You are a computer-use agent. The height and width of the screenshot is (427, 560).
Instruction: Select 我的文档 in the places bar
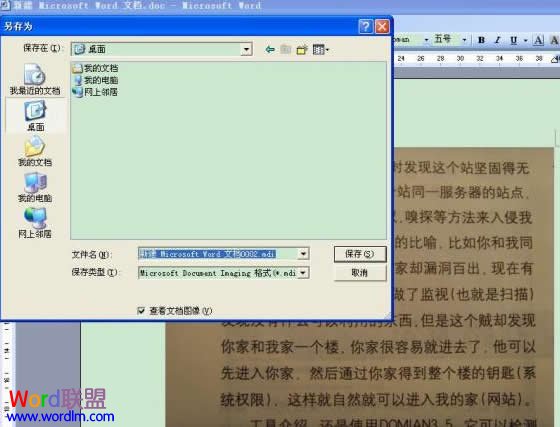(35, 152)
